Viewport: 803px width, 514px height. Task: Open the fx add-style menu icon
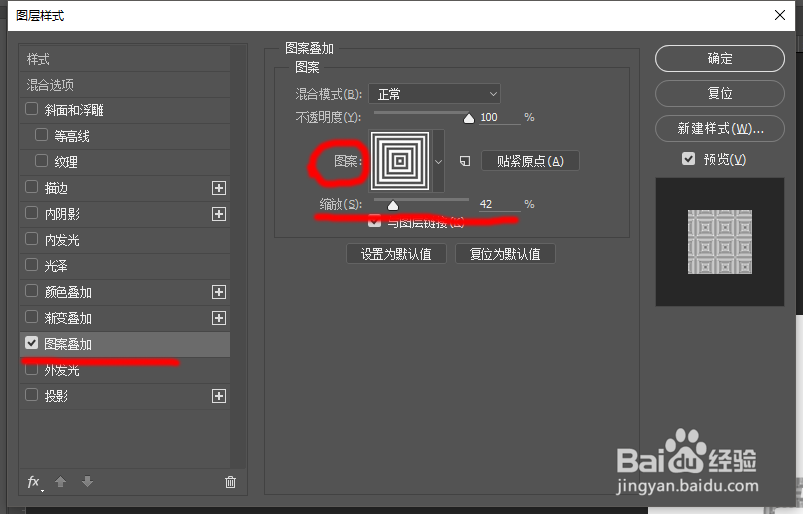coord(34,482)
